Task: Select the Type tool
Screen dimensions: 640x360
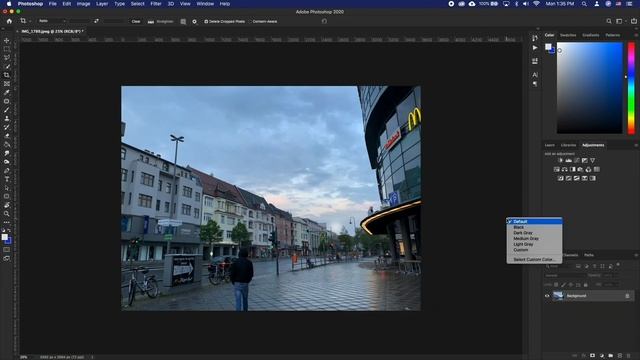Action: tap(7, 179)
